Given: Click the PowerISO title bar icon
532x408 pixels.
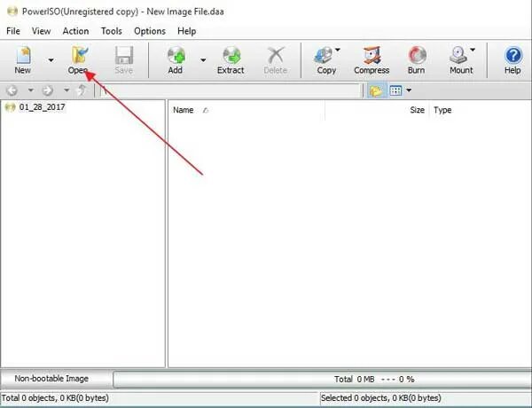Looking at the screenshot, I should click(x=12, y=12).
